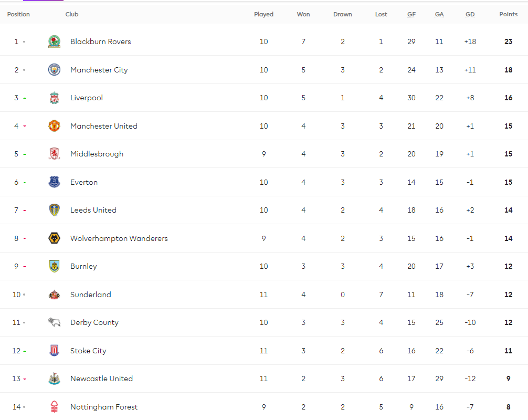Click the Manchester City club crest

(54, 70)
